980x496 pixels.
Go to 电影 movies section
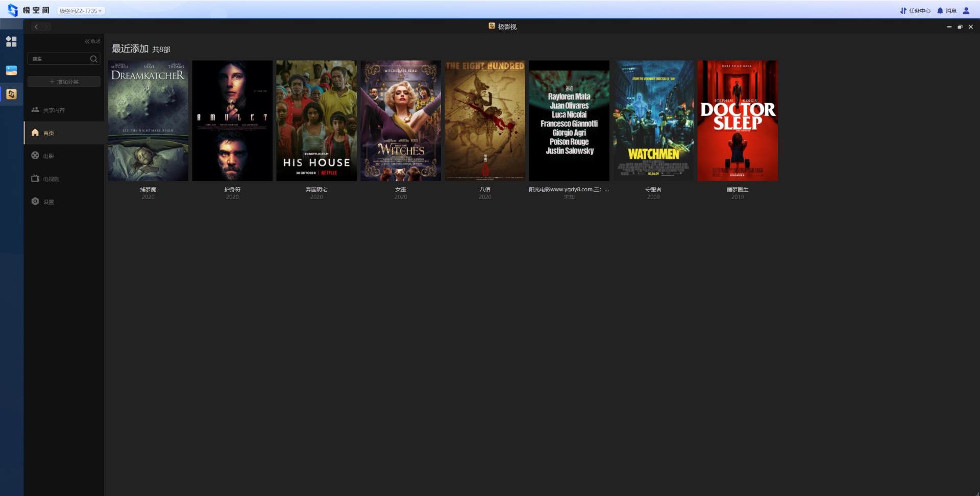click(x=48, y=156)
